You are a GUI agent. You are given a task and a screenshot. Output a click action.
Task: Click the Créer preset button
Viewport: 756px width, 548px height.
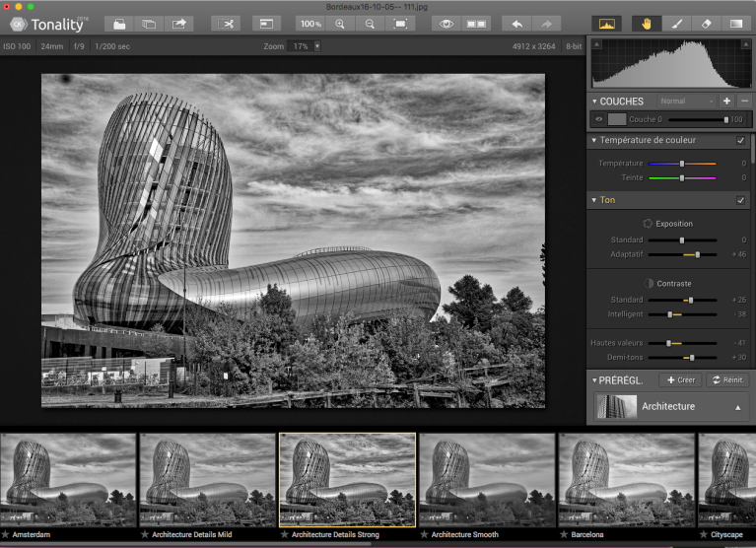click(x=679, y=379)
